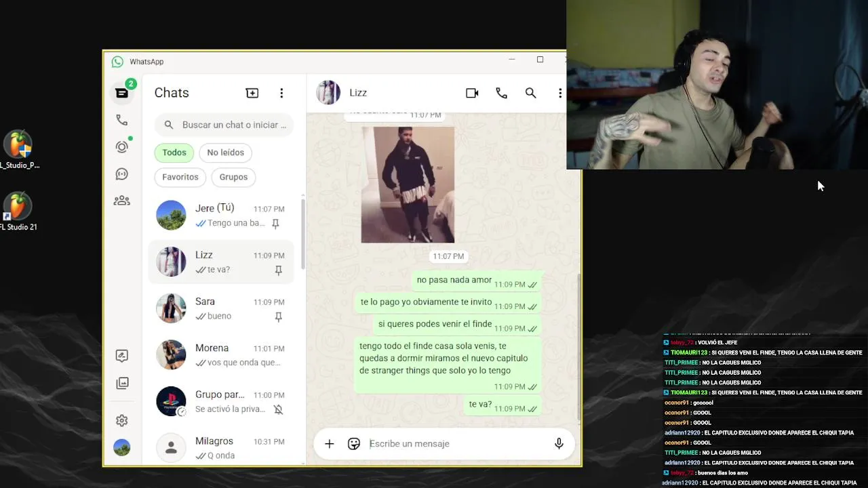Click the 'Buscar un chat o iniciar' search box
This screenshot has width=868, height=488.
point(224,125)
